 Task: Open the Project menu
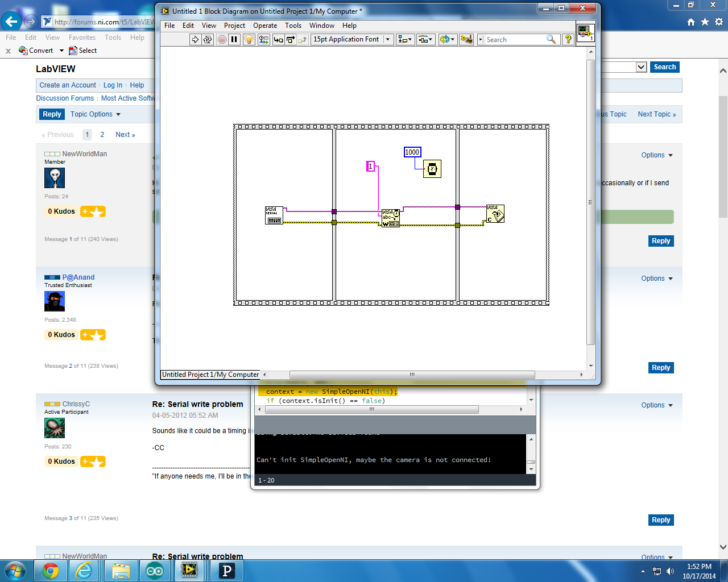pos(234,26)
